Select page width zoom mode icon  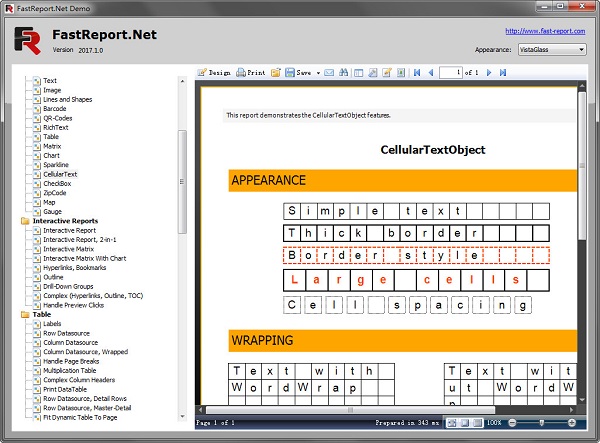tap(465, 422)
